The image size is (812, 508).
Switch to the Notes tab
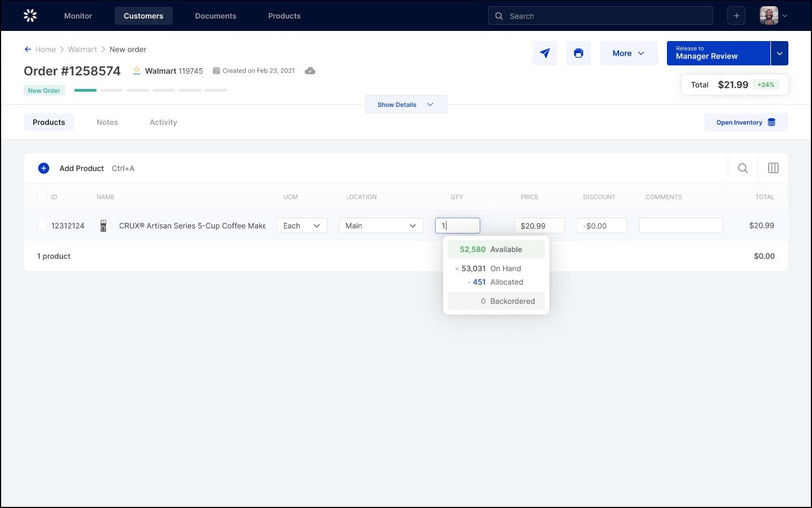(x=107, y=122)
